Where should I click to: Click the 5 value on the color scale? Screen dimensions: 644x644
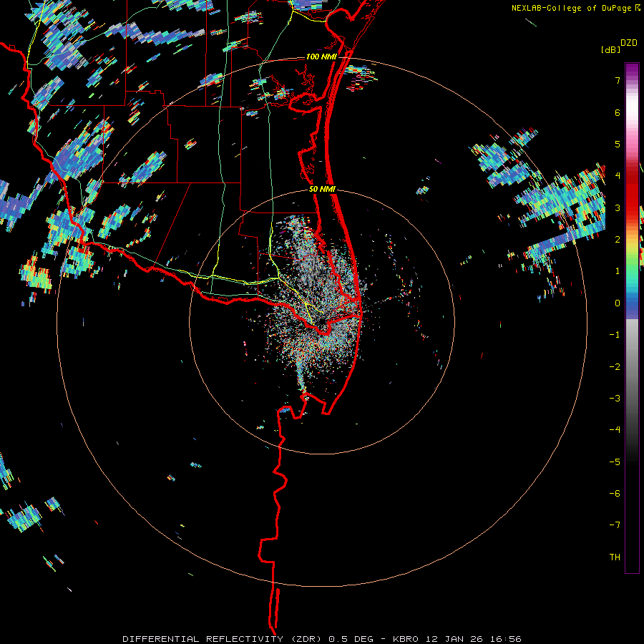coord(618,144)
